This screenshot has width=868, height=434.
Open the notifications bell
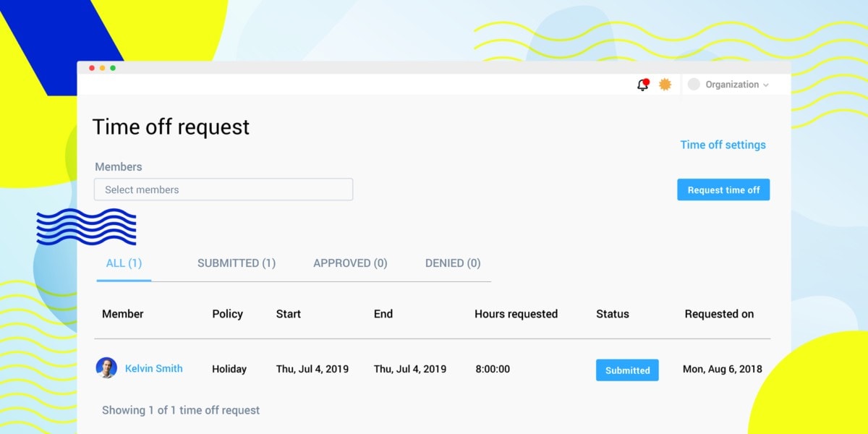[641, 85]
